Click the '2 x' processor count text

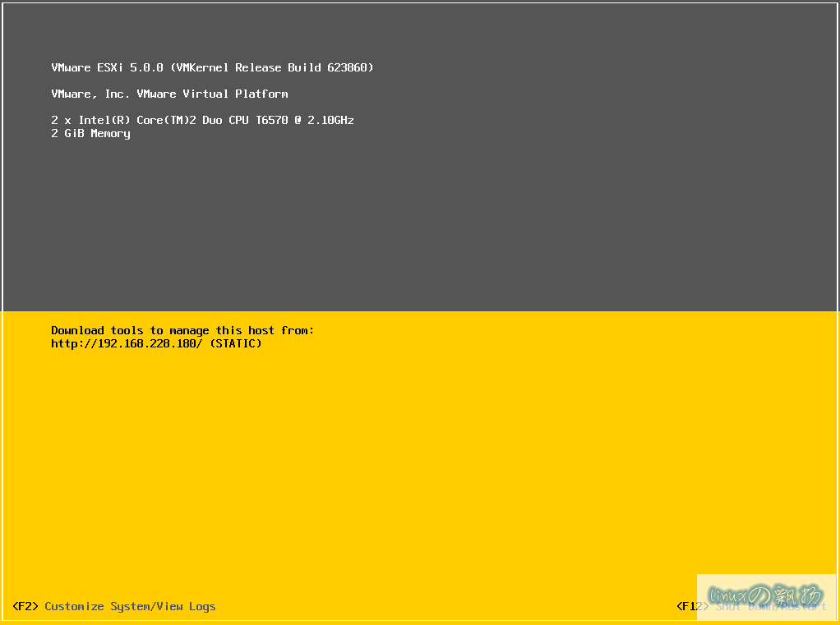(61, 120)
